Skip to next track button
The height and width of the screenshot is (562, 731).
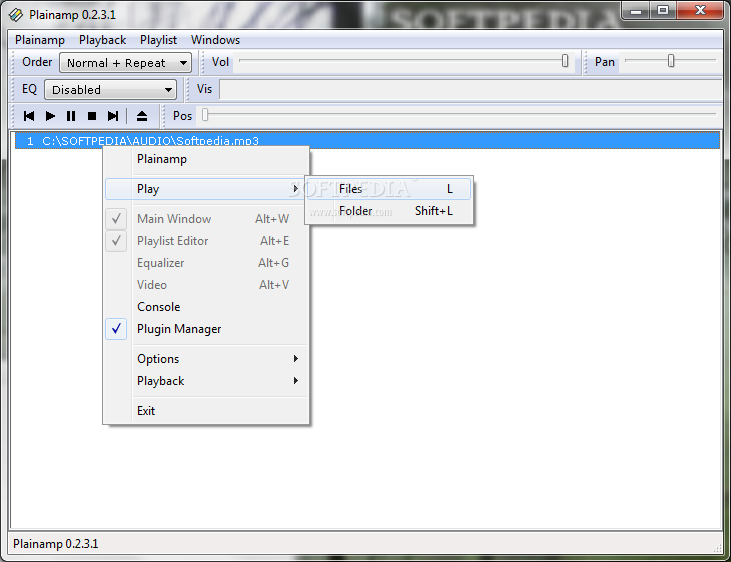(113, 116)
